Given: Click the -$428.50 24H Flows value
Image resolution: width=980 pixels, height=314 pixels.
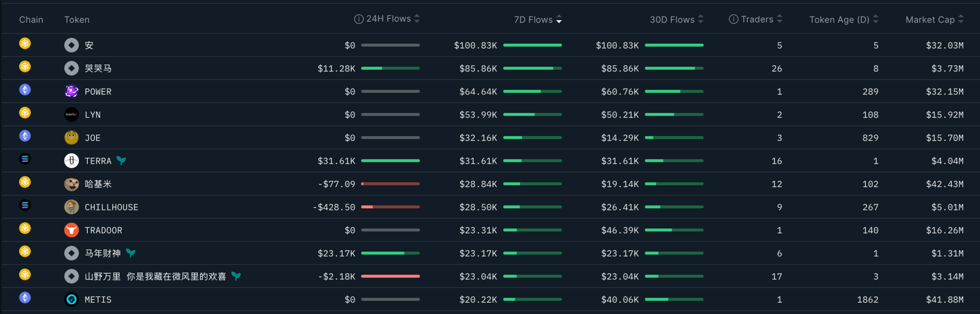Looking at the screenshot, I should pyautogui.click(x=334, y=207).
